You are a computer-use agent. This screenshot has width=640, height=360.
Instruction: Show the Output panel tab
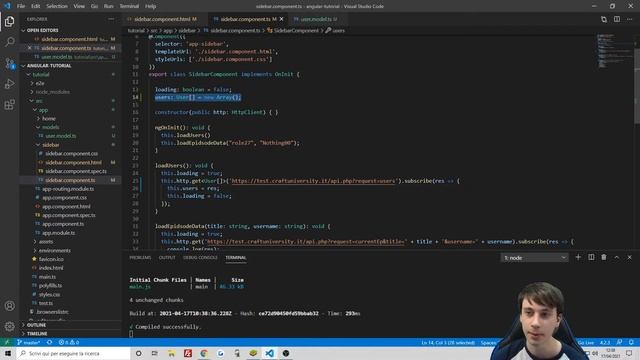167,258
